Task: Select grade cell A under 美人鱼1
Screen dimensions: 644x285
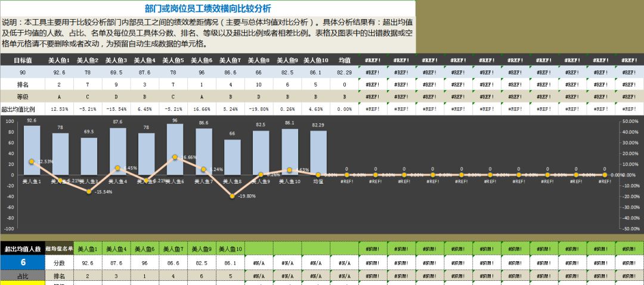Action: 59,97
